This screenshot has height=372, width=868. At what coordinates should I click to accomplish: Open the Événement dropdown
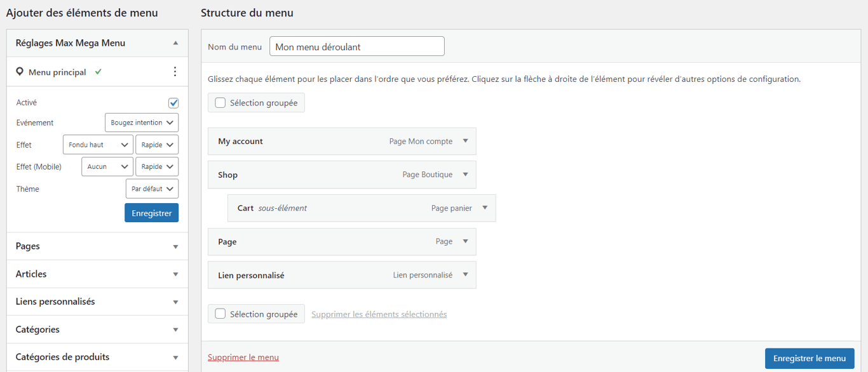pos(141,122)
